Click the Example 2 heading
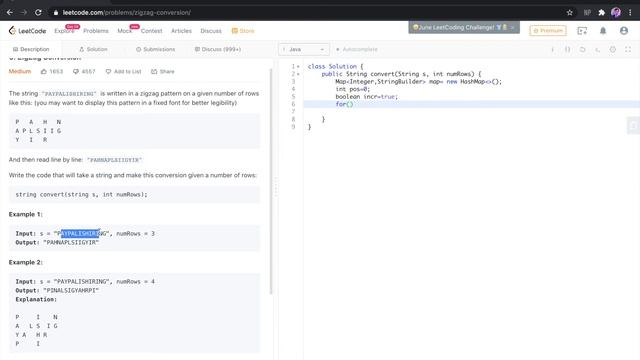 [26, 262]
